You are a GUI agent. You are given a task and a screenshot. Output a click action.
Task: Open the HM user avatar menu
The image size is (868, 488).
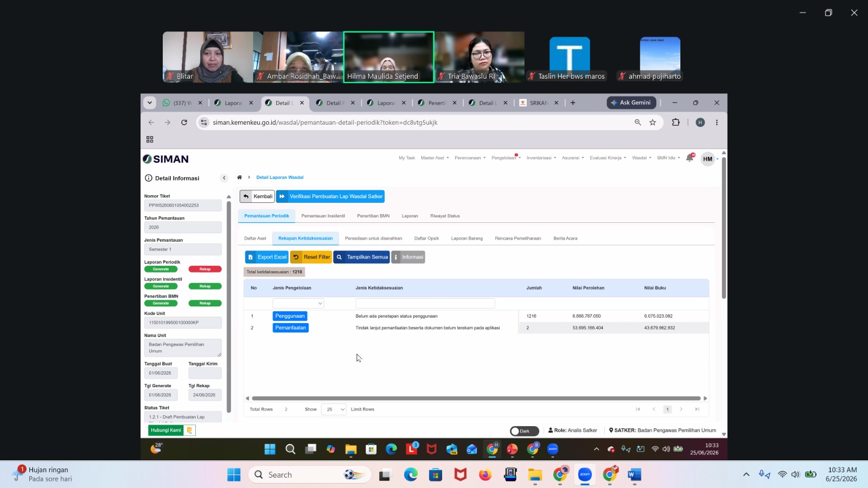point(707,159)
